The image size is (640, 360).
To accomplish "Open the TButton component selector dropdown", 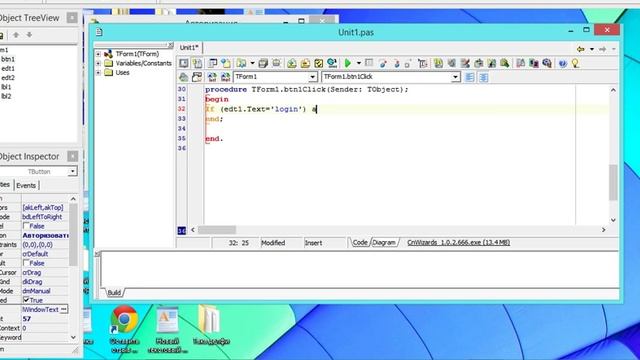I will click(72, 171).
